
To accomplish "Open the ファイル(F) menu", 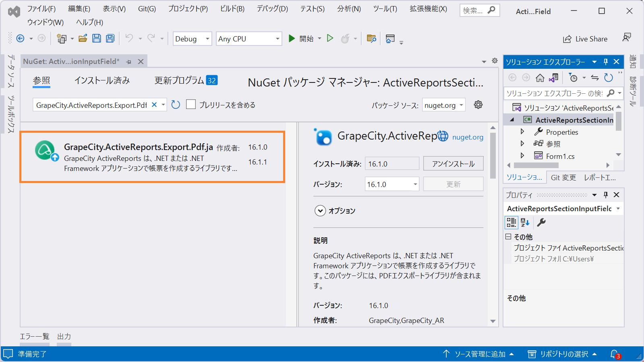I will point(41,8).
